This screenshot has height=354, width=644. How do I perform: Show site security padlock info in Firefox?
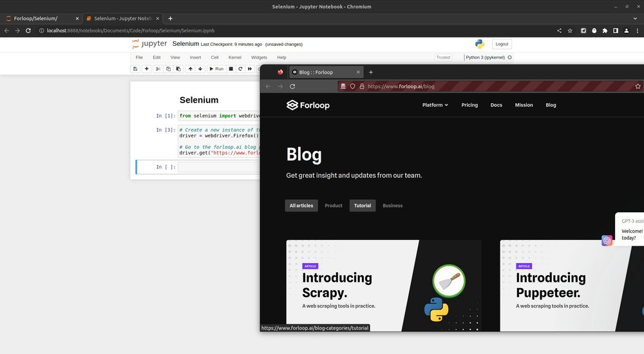(362, 86)
